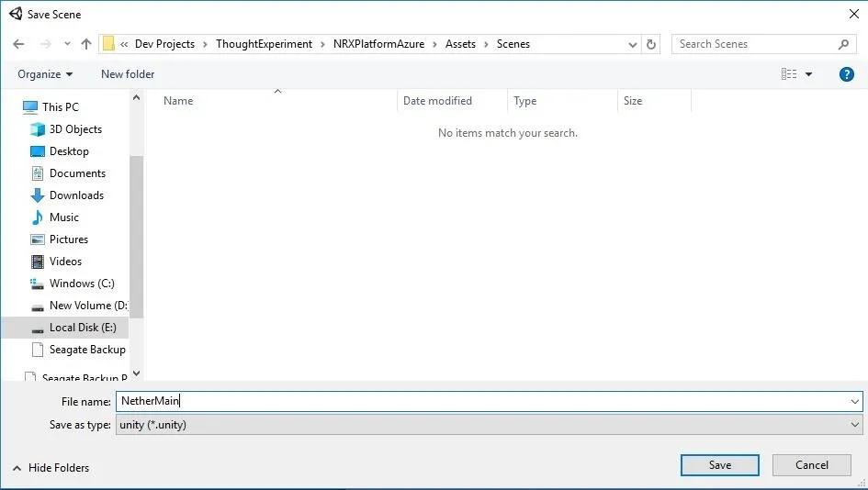Click the Save button
This screenshot has height=490, width=868.
coord(720,465)
